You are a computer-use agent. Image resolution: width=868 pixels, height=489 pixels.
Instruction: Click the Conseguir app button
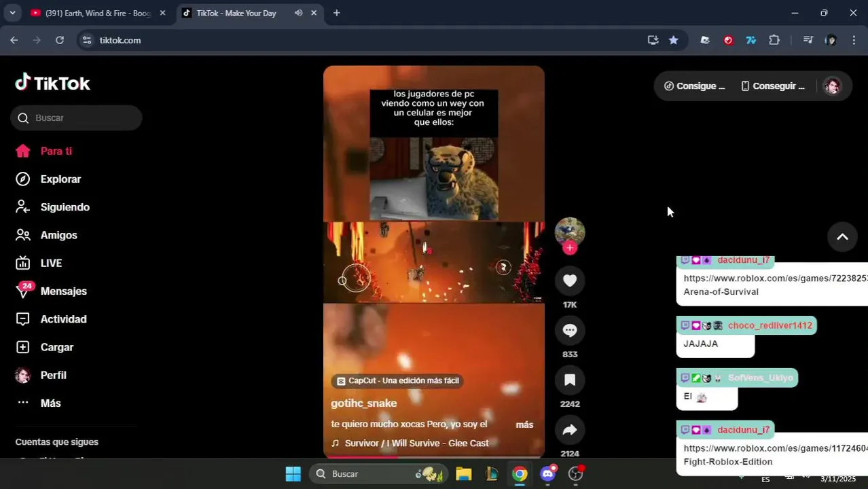pyautogui.click(x=773, y=86)
